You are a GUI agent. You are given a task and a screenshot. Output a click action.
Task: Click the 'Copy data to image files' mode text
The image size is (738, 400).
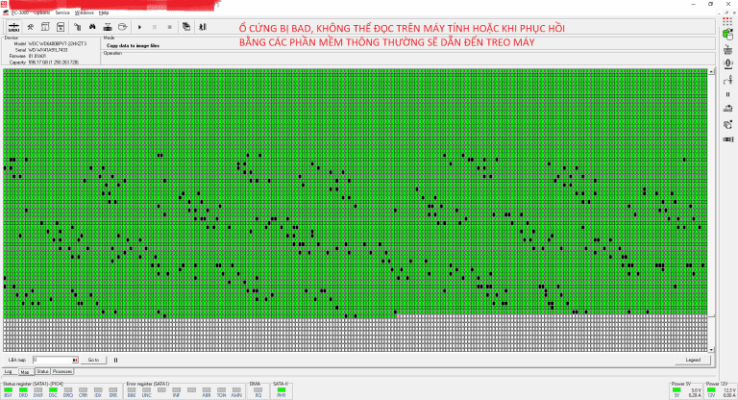[x=133, y=46]
